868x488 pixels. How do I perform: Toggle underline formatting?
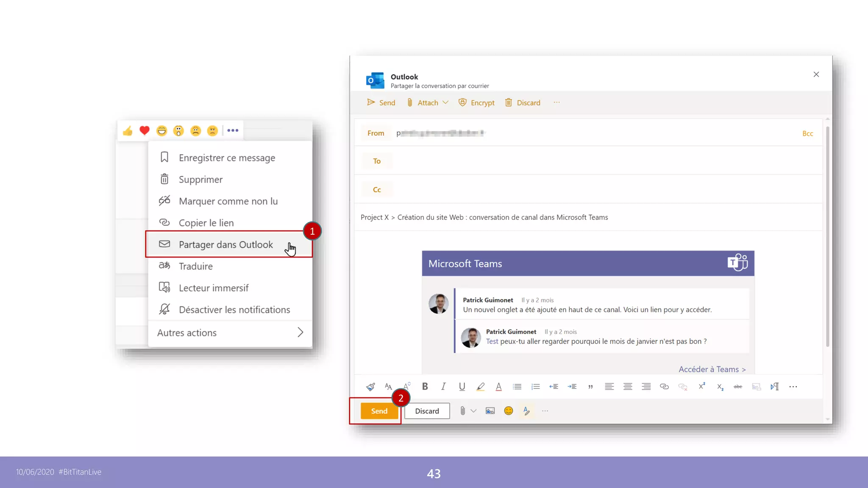tap(462, 386)
